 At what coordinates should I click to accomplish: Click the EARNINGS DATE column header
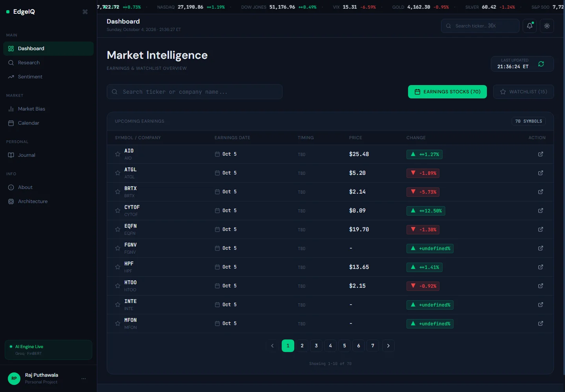[232, 138]
